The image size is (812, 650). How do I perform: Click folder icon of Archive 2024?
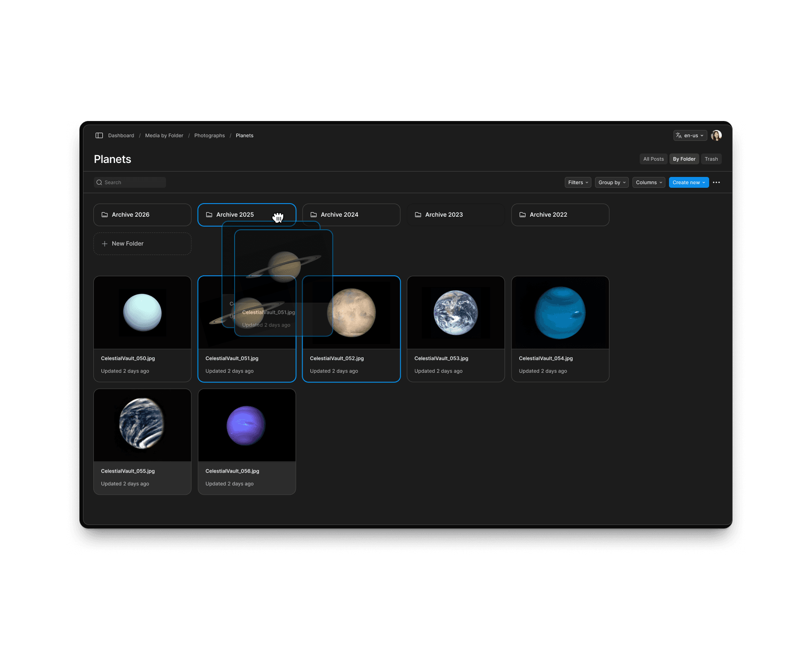pos(314,215)
